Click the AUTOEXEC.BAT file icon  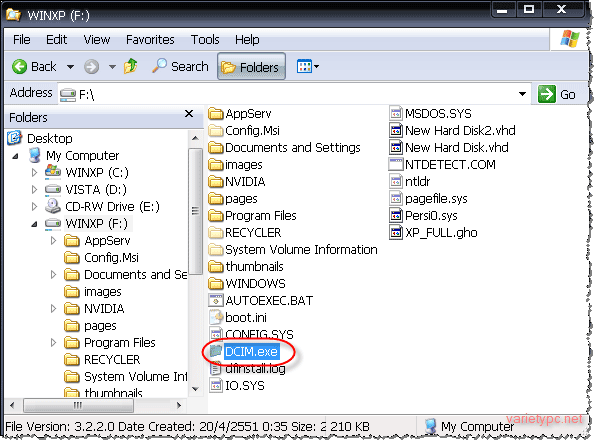tap(216, 301)
